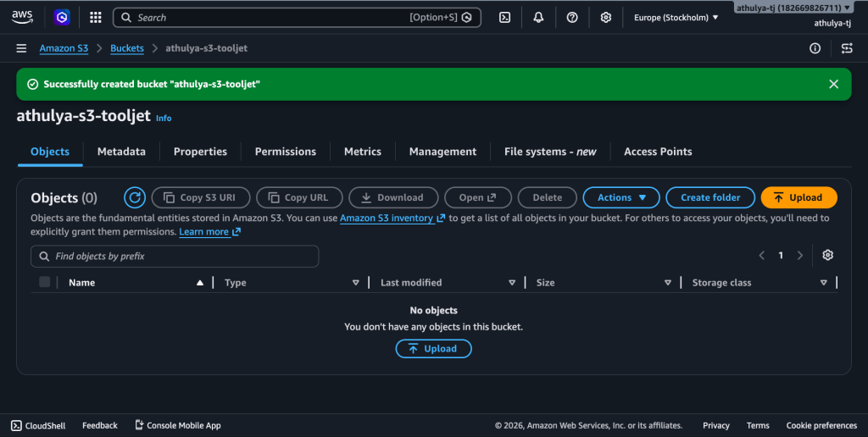Click the Amazon Q hexagon icon
The image size is (868, 437).
(62, 17)
